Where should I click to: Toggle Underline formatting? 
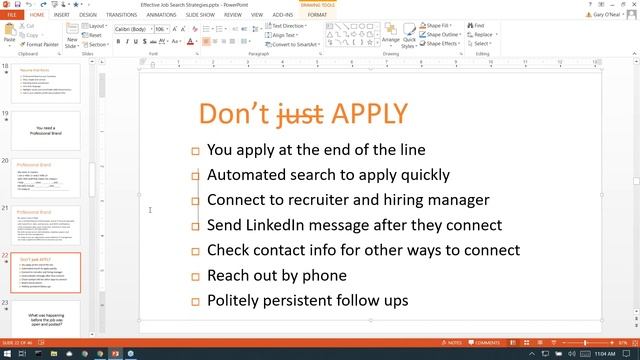[136, 41]
